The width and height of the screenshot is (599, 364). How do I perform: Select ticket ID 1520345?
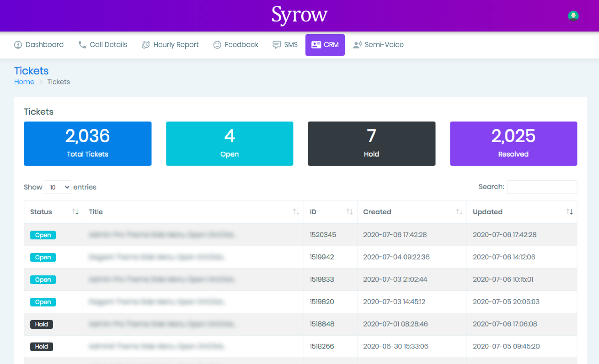click(323, 235)
